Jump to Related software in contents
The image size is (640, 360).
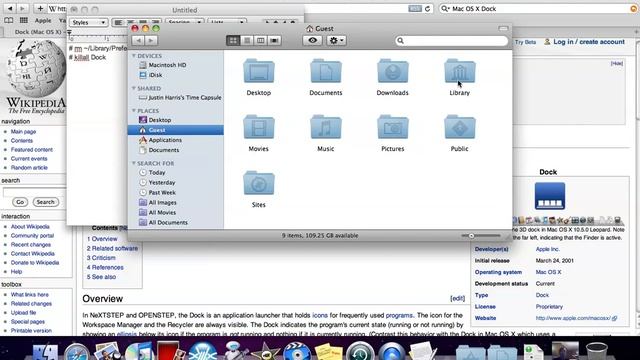point(112,248)
